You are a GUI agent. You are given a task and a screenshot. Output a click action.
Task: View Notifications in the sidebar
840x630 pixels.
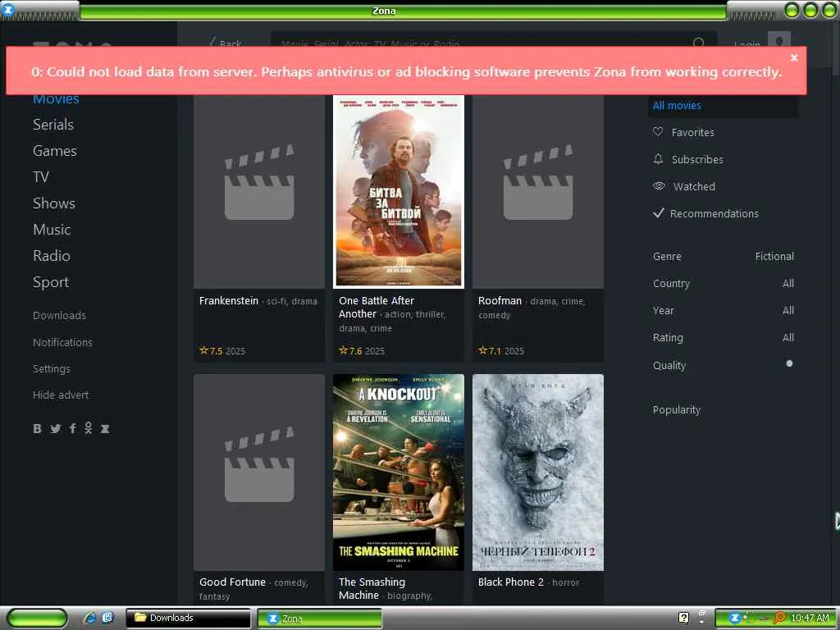[62, 342]
